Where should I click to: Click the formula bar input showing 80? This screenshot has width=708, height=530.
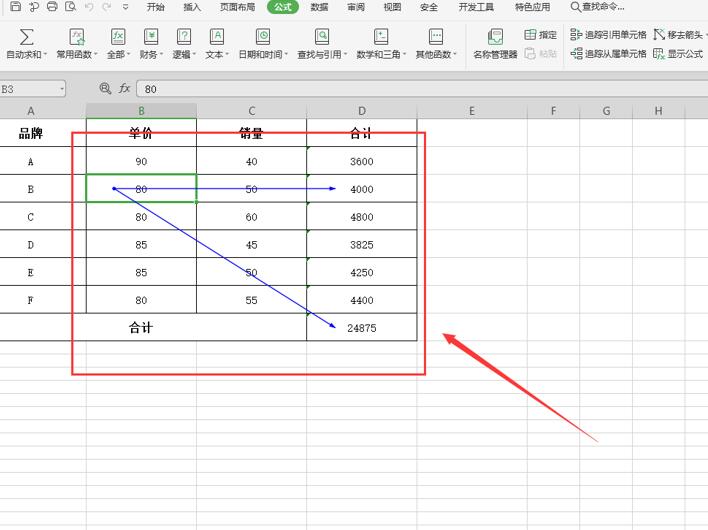[x=422, y=89]
